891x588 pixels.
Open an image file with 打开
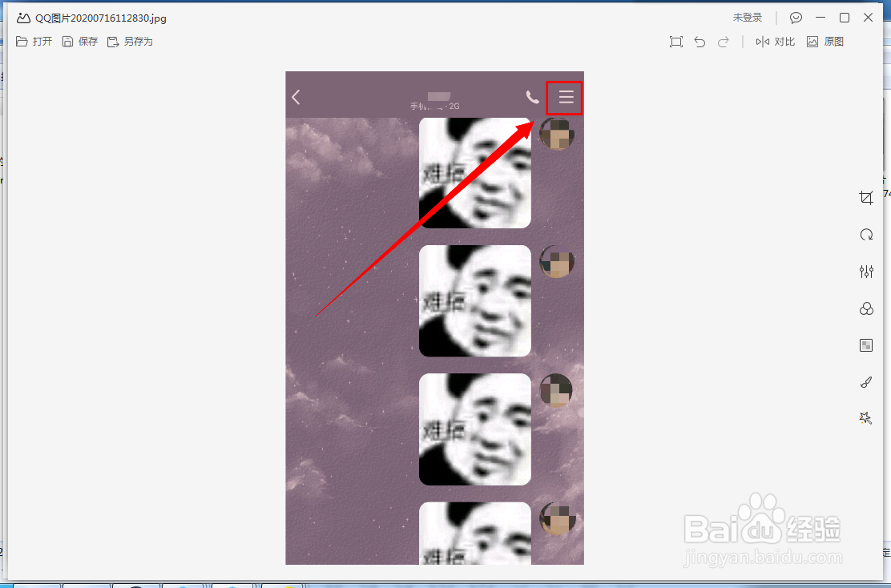tap(34, 42)
